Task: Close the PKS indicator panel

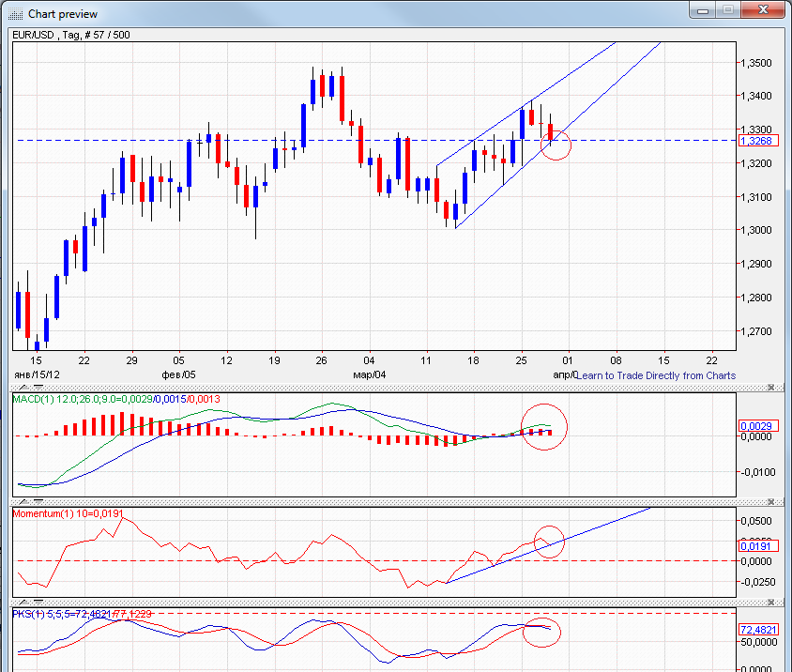Action: (770, 603)
